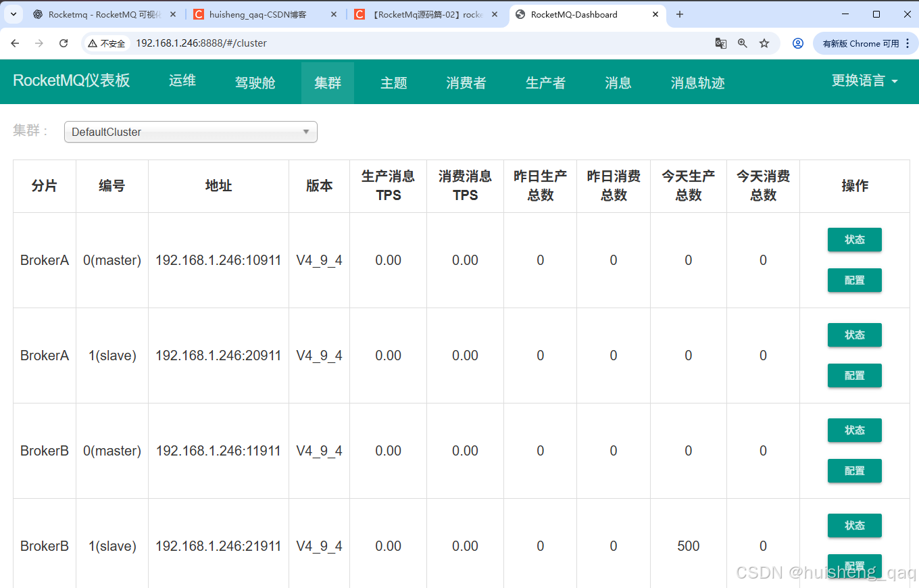Open the 消费者 menu item
This screenshot has width=919, height=588.
coord(466,82)
